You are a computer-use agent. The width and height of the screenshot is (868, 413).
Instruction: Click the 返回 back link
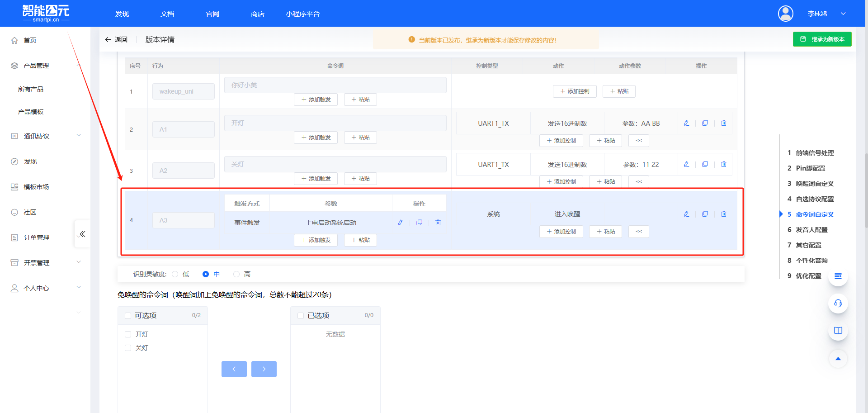point(116,40)
